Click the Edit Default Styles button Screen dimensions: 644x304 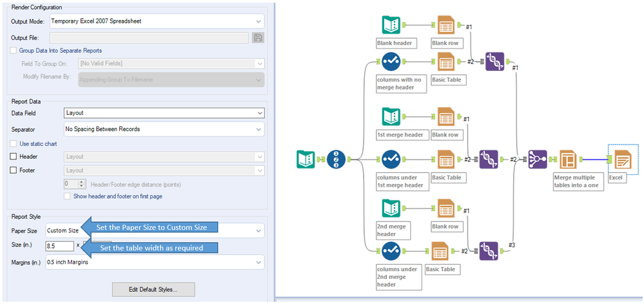click(x=153, y=290)
